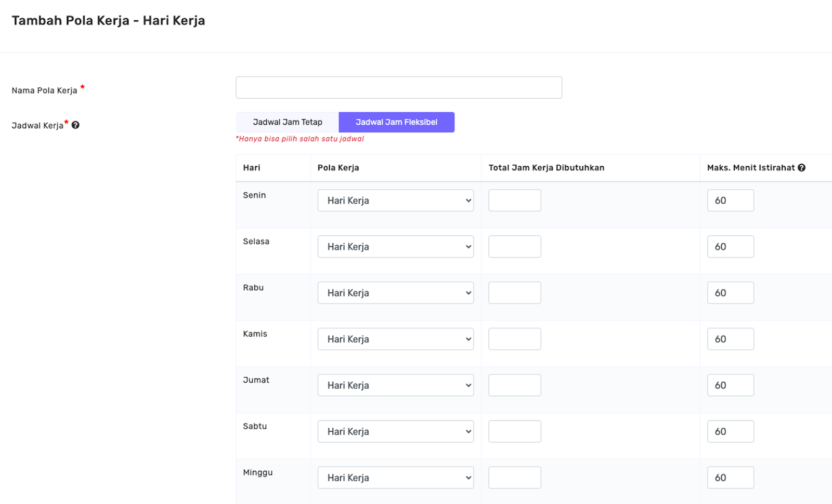Click the Tambah Pola Kerja page title

109,20
